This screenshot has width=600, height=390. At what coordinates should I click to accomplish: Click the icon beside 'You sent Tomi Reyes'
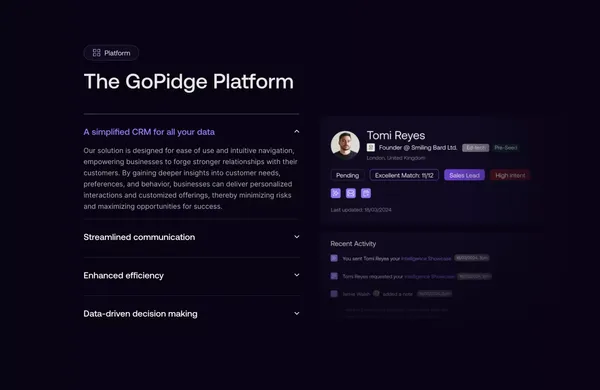click(334, 258)
